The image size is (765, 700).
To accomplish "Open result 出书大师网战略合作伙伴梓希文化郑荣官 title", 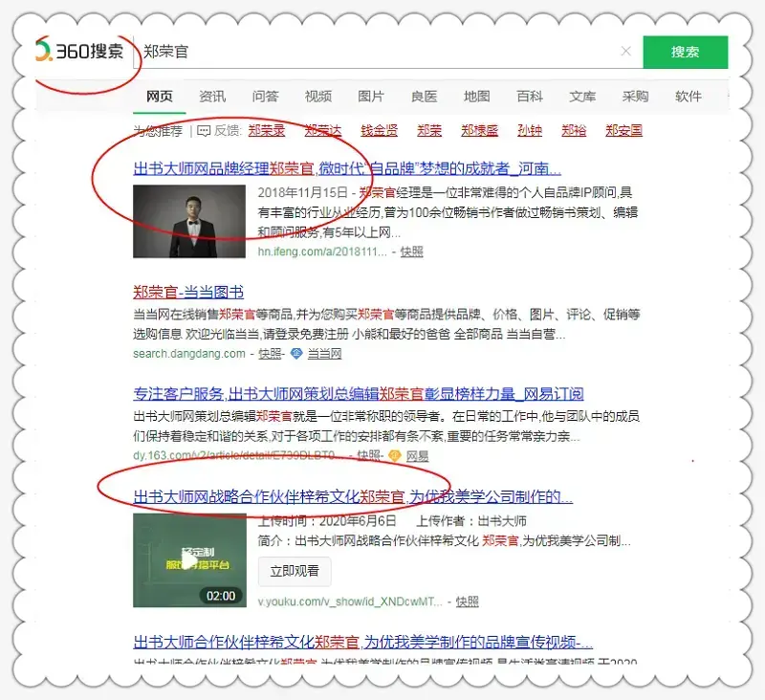I will click(x=353, y=497).
